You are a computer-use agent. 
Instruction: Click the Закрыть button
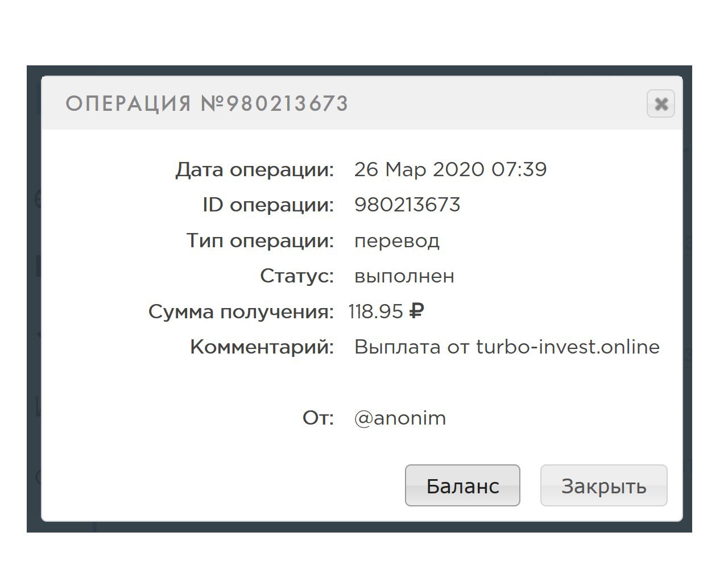click(603, 485)
